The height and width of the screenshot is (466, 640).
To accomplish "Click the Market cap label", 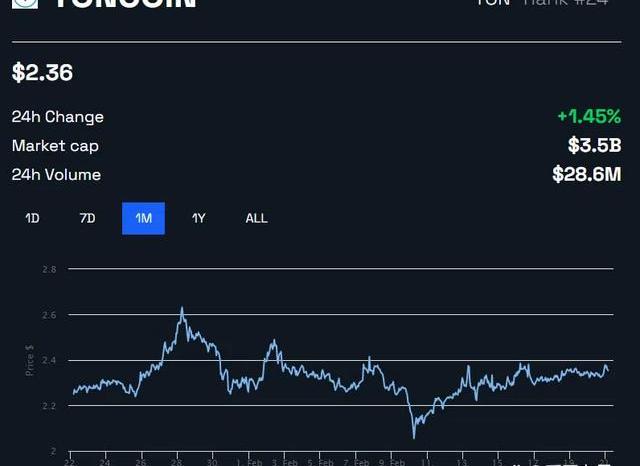I will pos(55,146).
